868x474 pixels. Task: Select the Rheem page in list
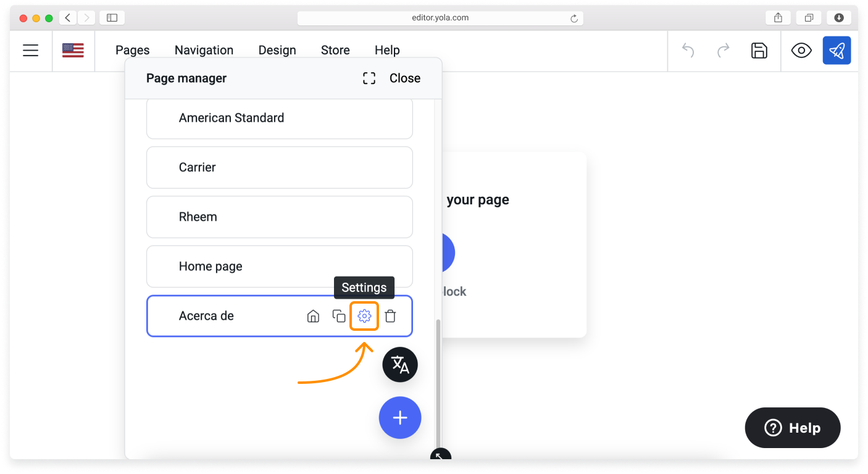coord(279,217)
